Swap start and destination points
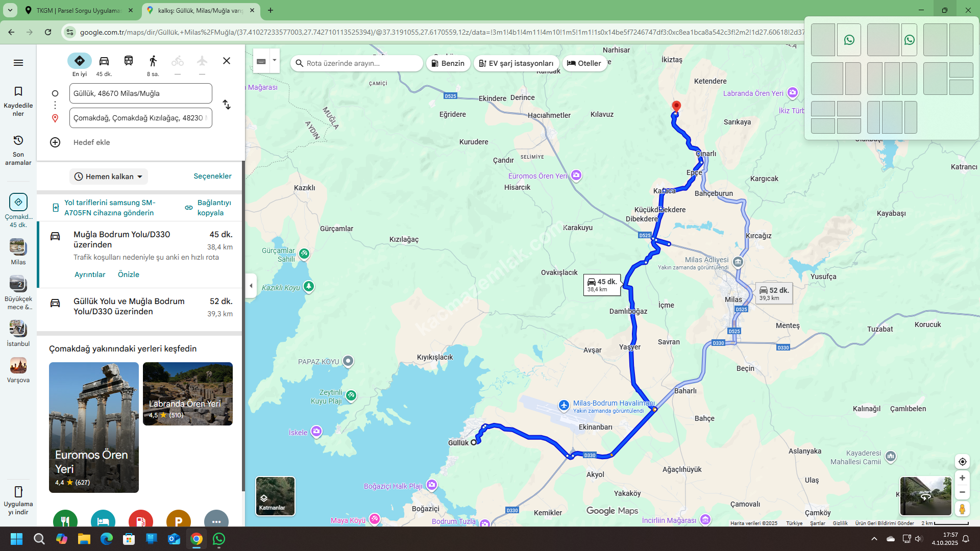The height and width of the screenshot is (551, 980). pos(227,105)
